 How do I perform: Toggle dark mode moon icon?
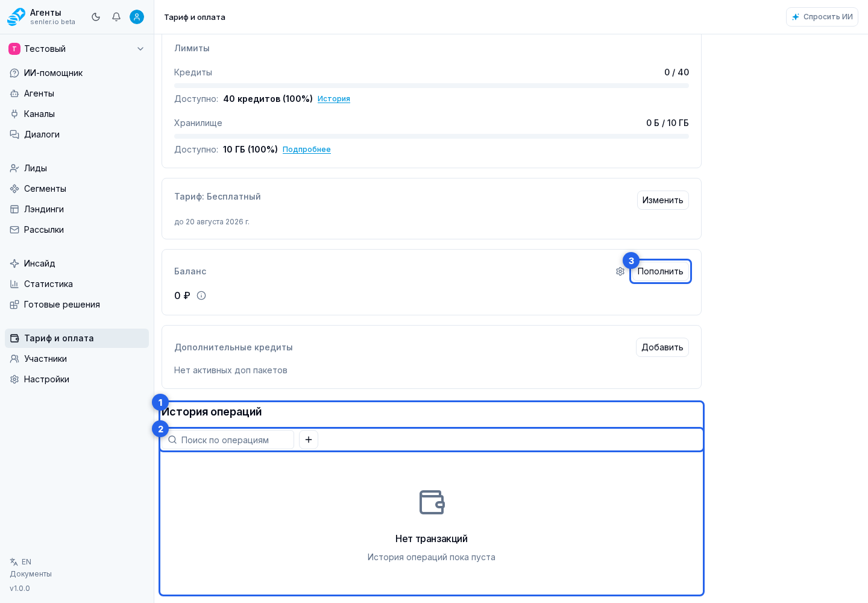click(x=96, y=17)
